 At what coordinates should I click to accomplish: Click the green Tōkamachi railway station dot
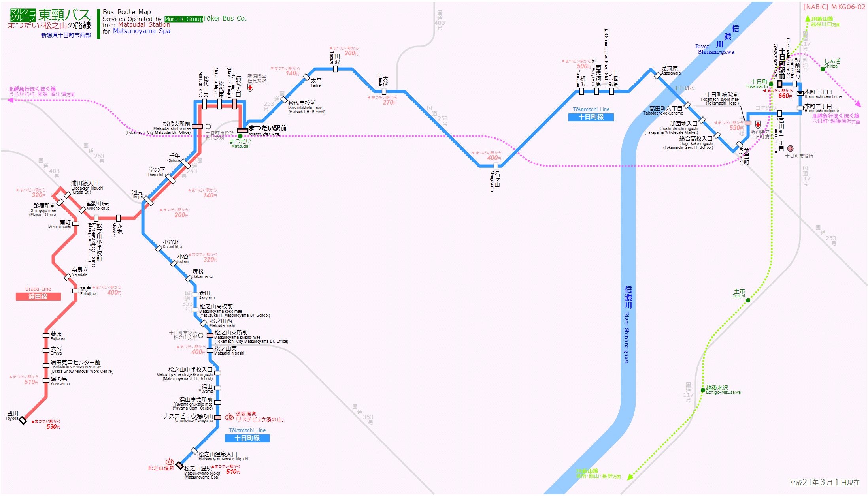tap(771, 84)
